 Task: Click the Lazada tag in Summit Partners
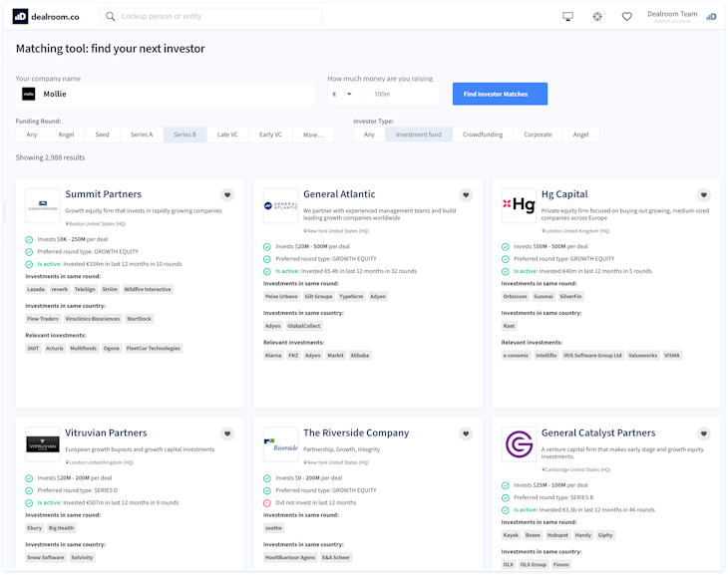click(36, 289)
